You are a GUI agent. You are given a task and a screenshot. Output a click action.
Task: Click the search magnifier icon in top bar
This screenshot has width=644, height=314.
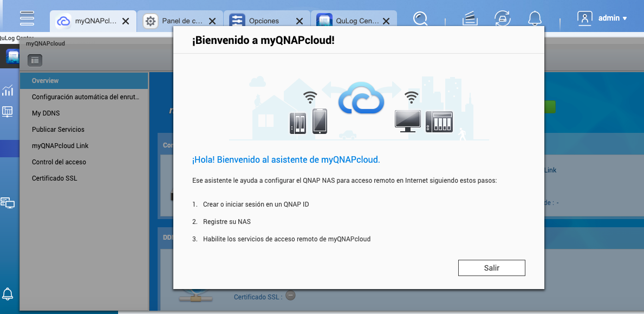[420, 19]
